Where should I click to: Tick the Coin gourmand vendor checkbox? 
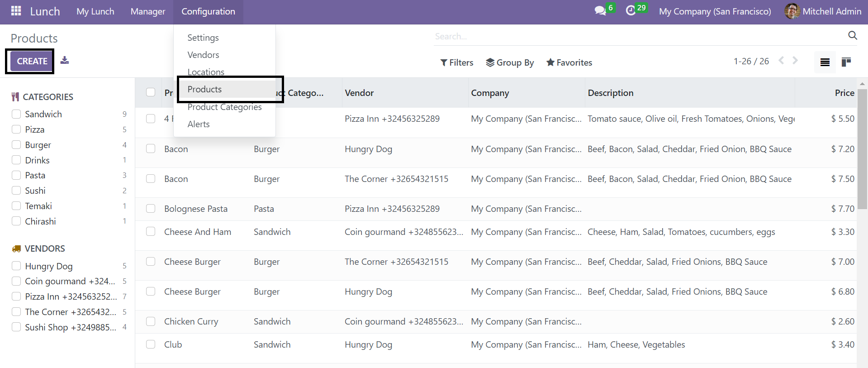tap(16, 281)
